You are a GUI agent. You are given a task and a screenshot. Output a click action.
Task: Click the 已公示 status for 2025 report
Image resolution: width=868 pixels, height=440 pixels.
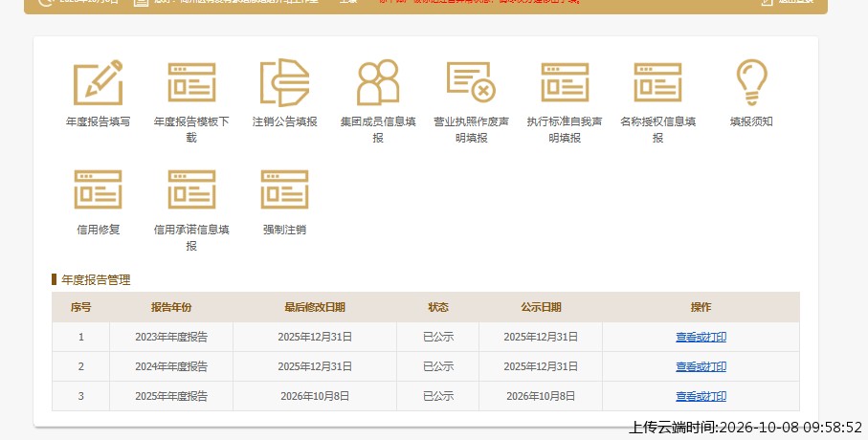438,396
